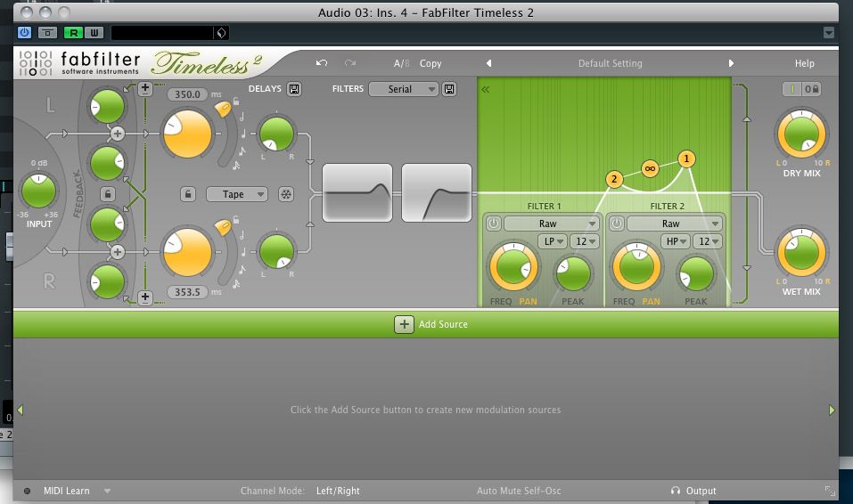Go to previous preset arrow
The width and height of the screenshot is (853, 504).
pyautogui.click(x=488, y=63)
